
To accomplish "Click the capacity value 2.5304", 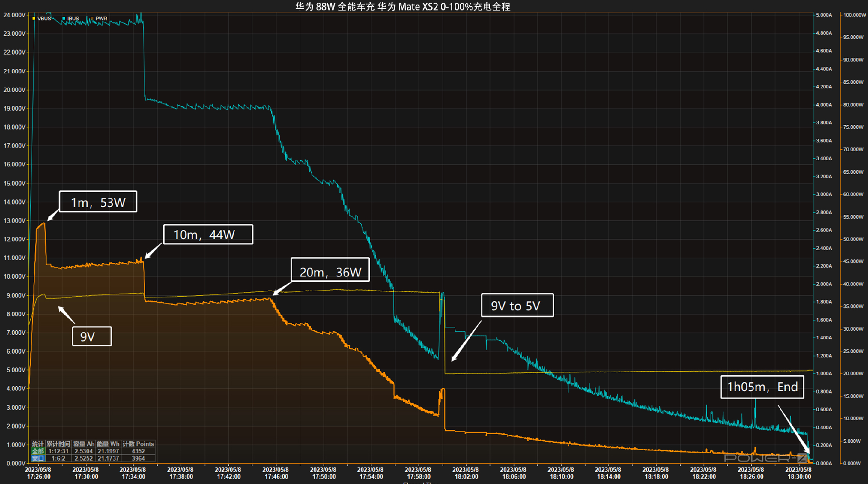I will click(84, 451).
